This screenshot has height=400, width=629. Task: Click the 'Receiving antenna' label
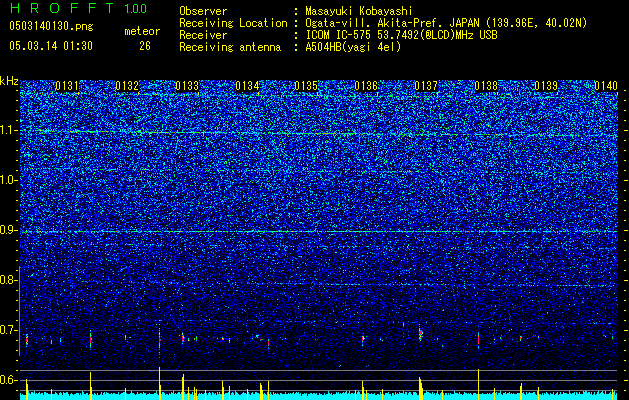click(230, 47)
